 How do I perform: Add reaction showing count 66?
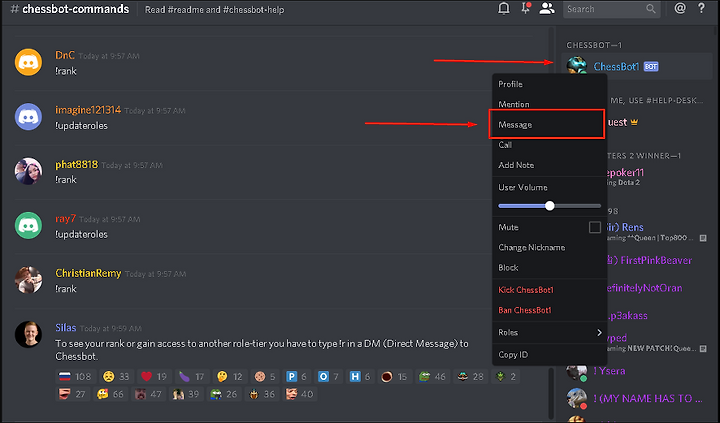111,394
